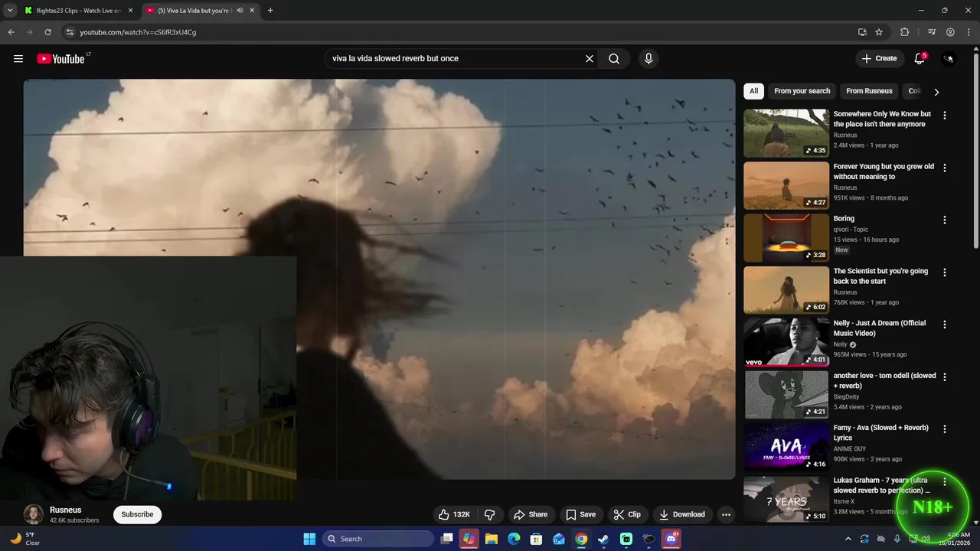Open Chrome three-dot menu
The image size is (980, 551).
click(969, 32)
